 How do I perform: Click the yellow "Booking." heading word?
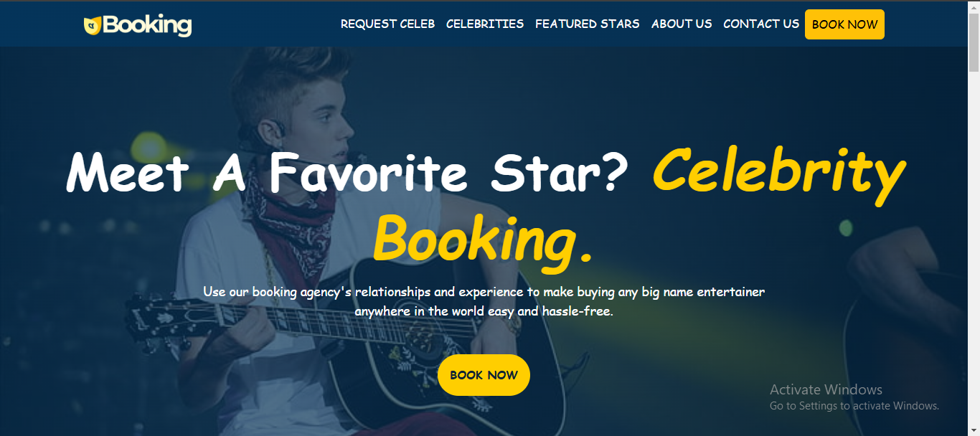(483, 240)
